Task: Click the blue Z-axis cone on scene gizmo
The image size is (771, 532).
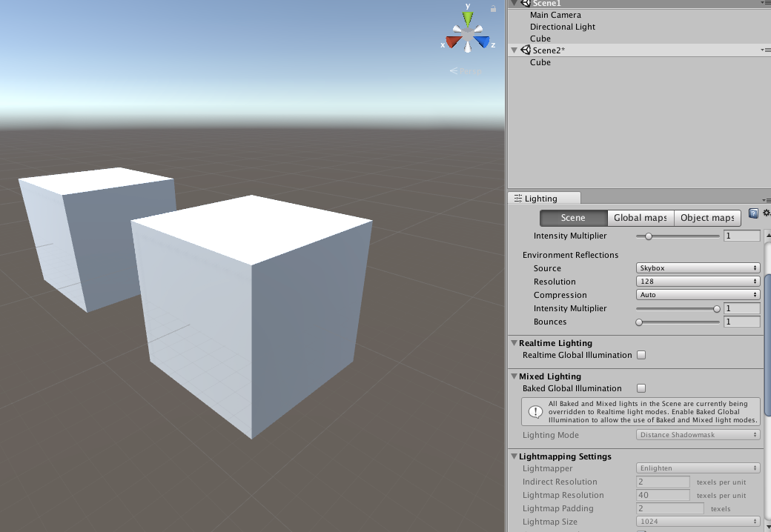Action: point(483,41)
